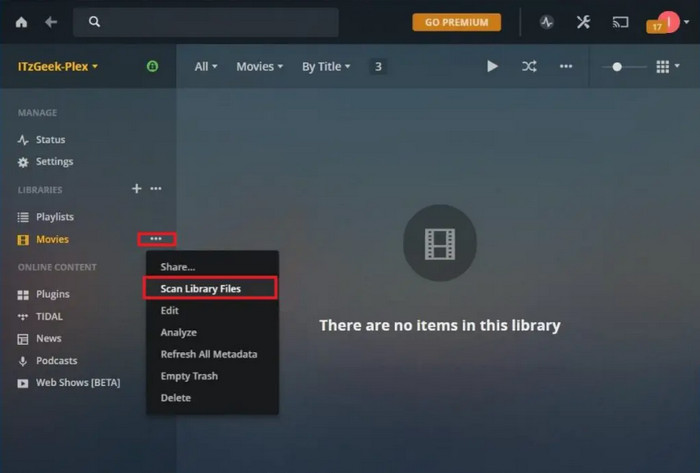
Task: Add a library with plus icon
Action: tap(137, 189)
